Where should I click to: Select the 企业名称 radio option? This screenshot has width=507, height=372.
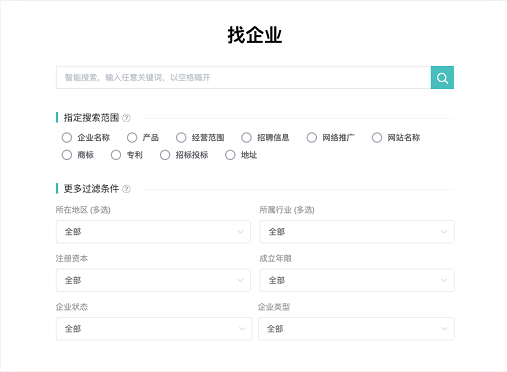click(67, 137)
